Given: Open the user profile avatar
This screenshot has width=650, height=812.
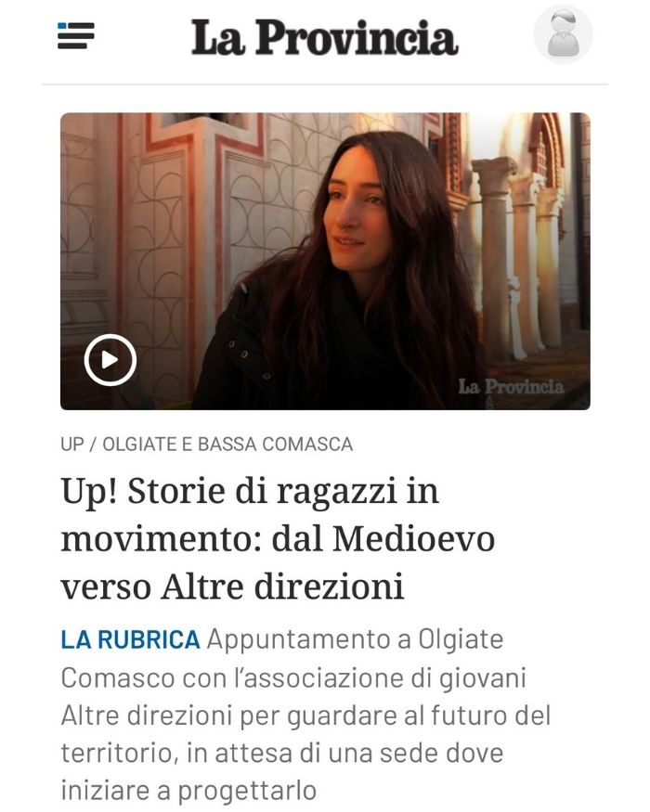Looking at the screenshot, I should point(563,34).
